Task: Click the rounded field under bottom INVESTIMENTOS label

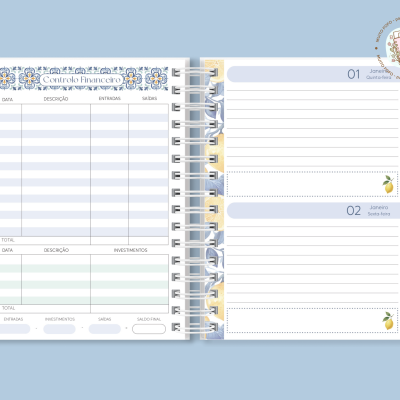Action: [x=59, y=329]
